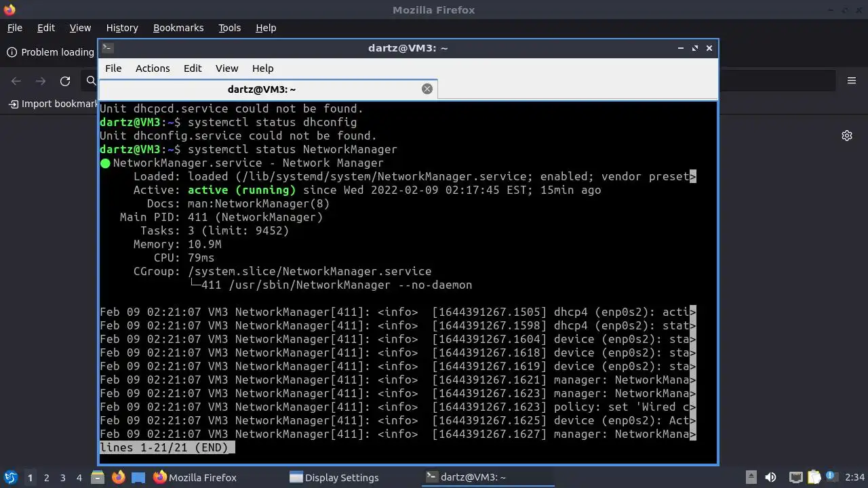Screen dimensions: 868x488
Task: Click 'Unit dhcpcd.service could not be found' line
Action: point(231,108)
